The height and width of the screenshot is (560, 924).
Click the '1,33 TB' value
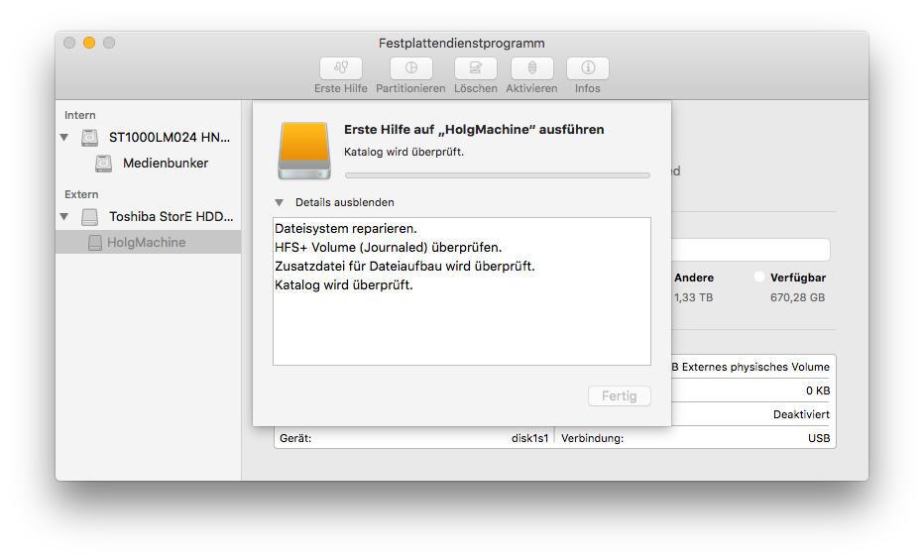pyautogui.click(x=694, y=298)
